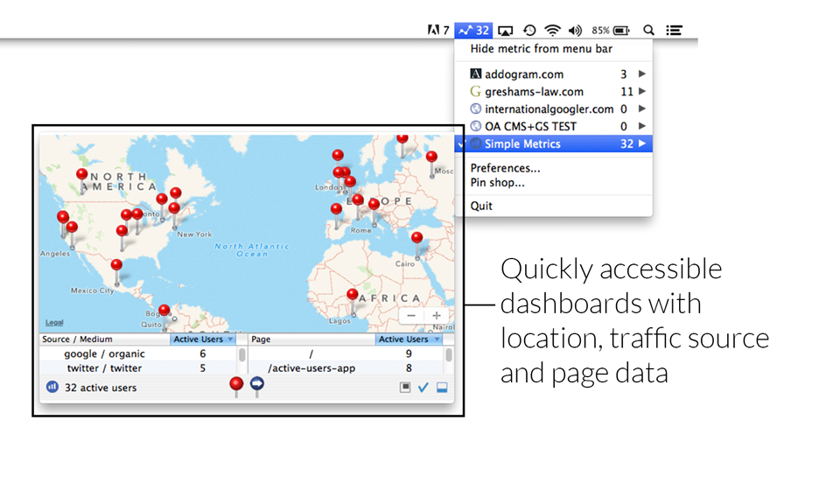The image size is (840, 504).
Task: Expand the greshams-law.com submenu arrow
Action: click(641, 91)
